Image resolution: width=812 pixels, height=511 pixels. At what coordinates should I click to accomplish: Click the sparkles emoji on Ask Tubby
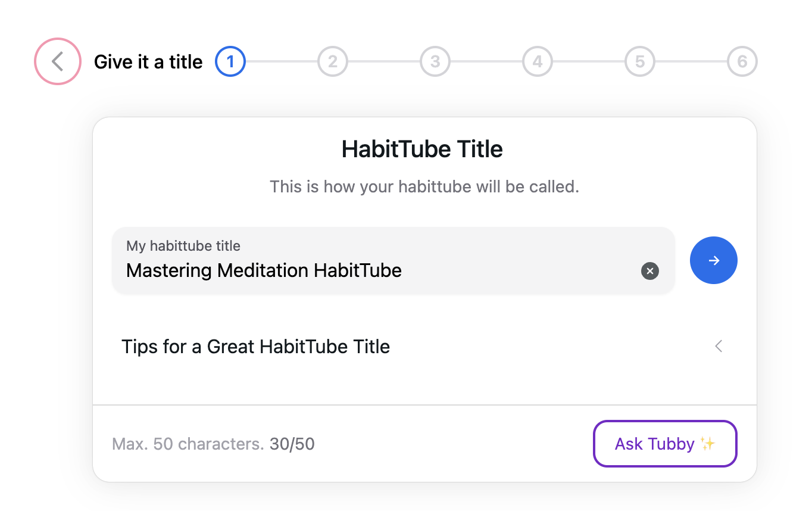[x=707, y=444]
